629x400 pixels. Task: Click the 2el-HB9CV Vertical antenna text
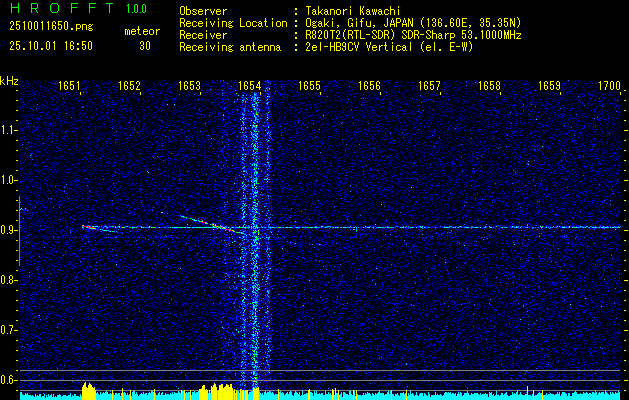[359, 47]
